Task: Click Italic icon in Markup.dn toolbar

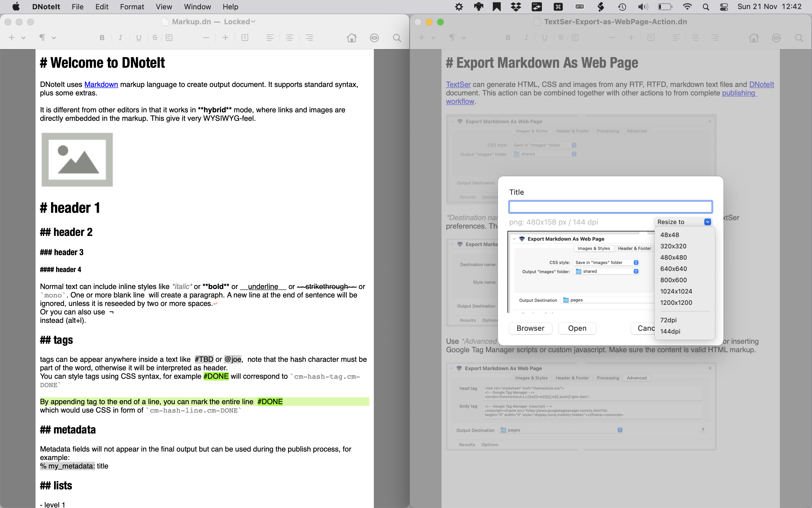Action: pyautogui.click(x=120, y=38)
